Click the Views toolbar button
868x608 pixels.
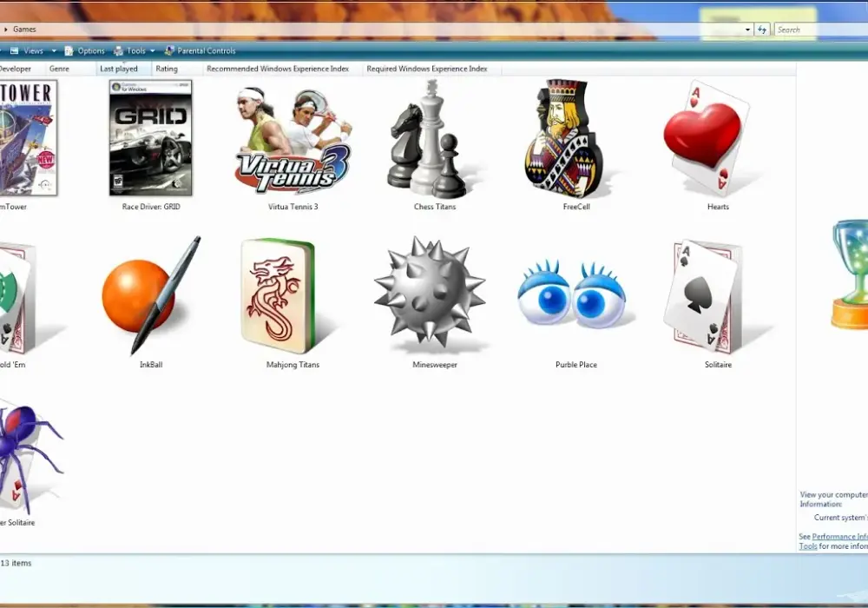point(28,51)
